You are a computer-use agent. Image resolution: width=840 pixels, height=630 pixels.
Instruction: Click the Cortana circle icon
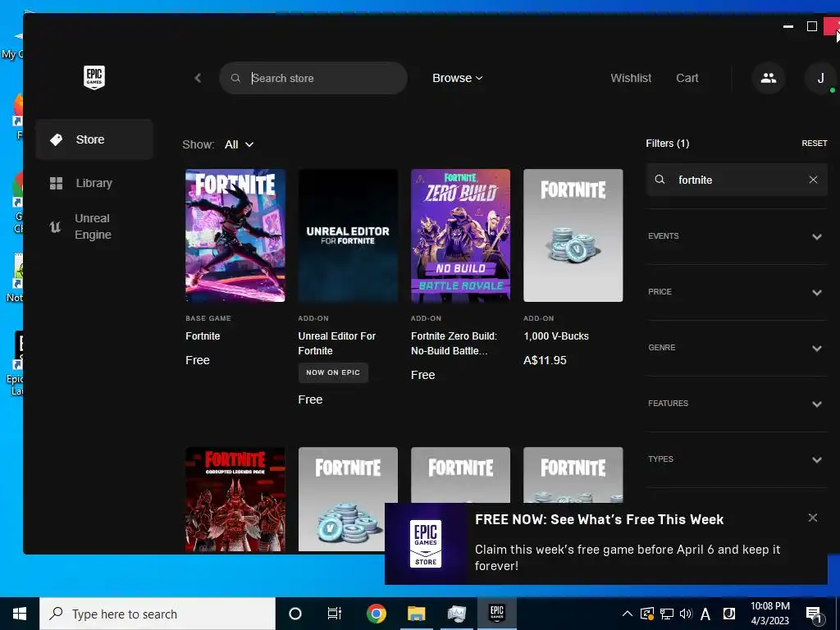[294, 614]
